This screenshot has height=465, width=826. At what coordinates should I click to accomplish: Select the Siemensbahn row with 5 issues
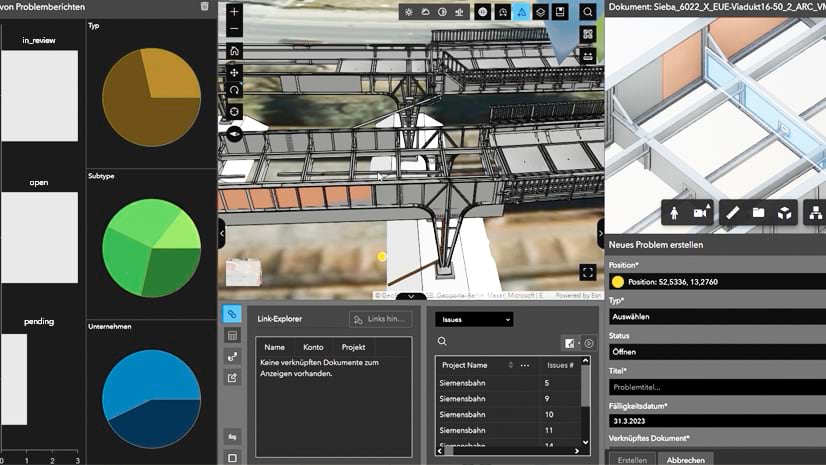tap(508, 383)
